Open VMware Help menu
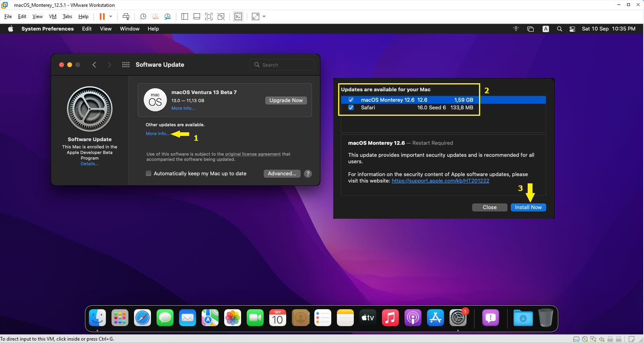This screenshot has width=644, height=343. pyautogui.click(x=83, y=16)
